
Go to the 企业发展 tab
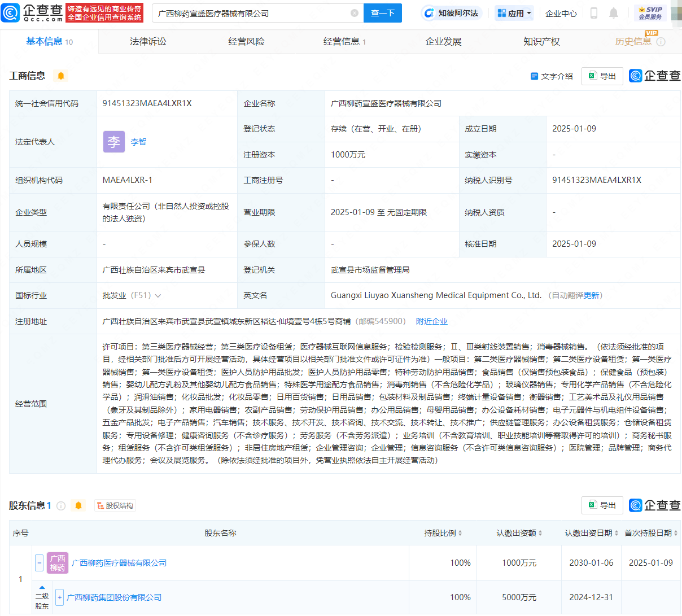pos(443,42)
